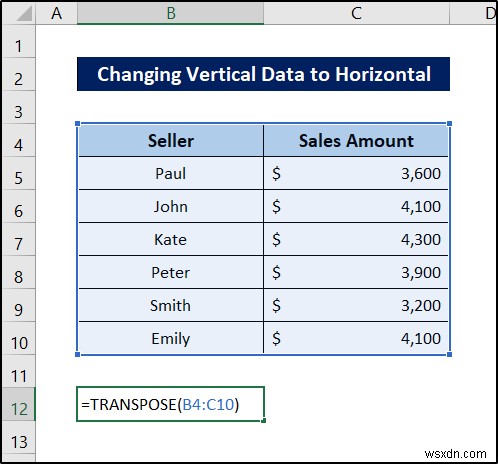Select row 10 header
498x464 pixels.
(x=19, y=338)
